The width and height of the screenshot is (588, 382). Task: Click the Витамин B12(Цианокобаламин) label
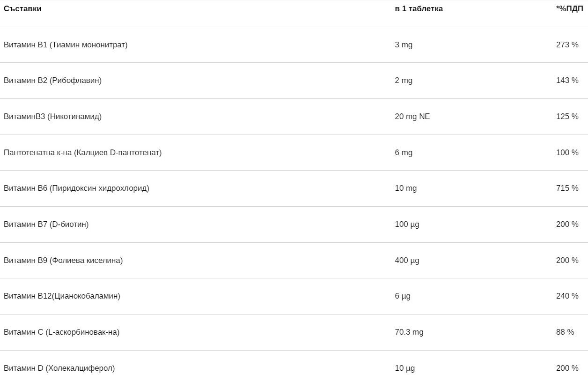tap(62, 296)
